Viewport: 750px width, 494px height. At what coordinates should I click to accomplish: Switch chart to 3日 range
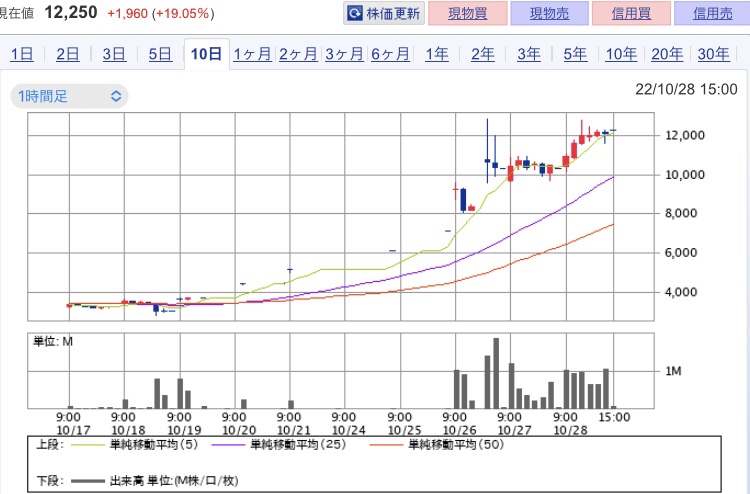point(114,54)
